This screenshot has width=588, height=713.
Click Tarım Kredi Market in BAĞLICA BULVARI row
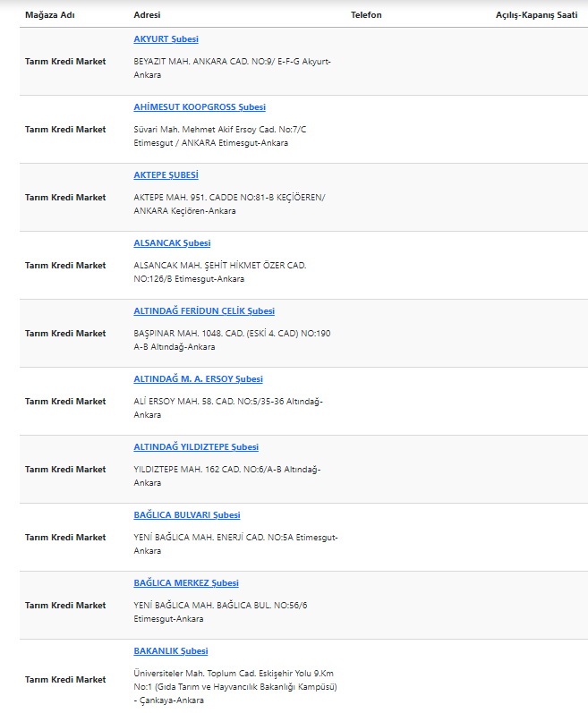65,538
